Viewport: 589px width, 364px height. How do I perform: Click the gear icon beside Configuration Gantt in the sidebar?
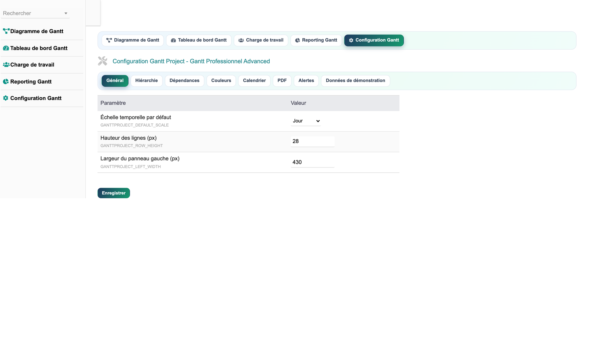[x=6, y=98]
